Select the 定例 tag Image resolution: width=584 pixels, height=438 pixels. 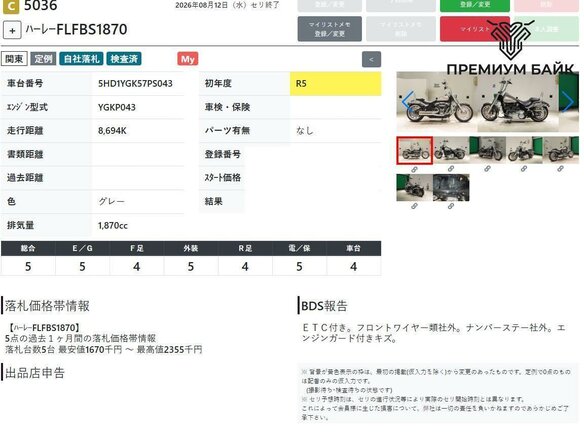(43, 59)
